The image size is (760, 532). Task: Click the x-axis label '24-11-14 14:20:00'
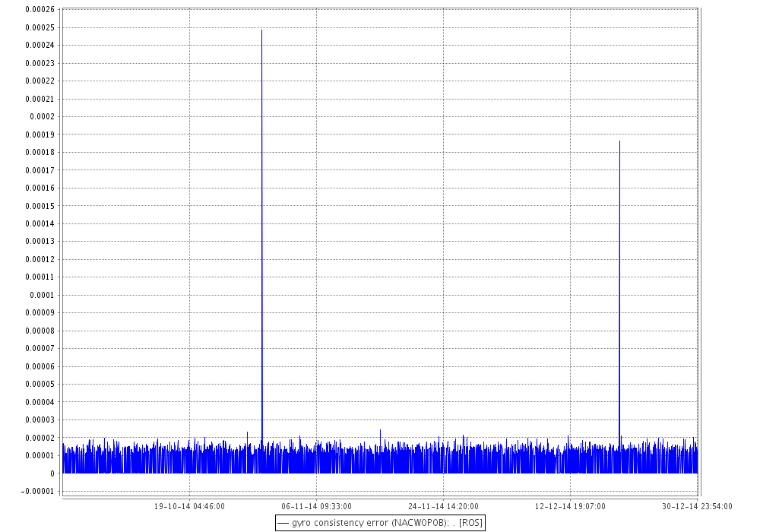(444, 506)
